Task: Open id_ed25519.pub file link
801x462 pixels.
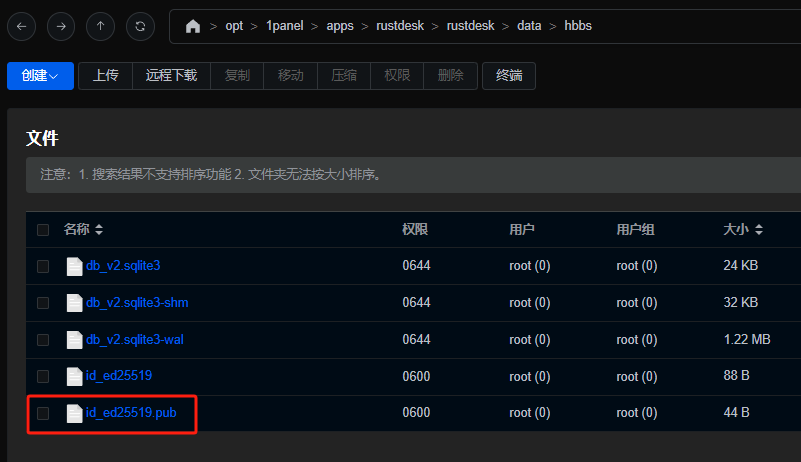Action: 131,412
